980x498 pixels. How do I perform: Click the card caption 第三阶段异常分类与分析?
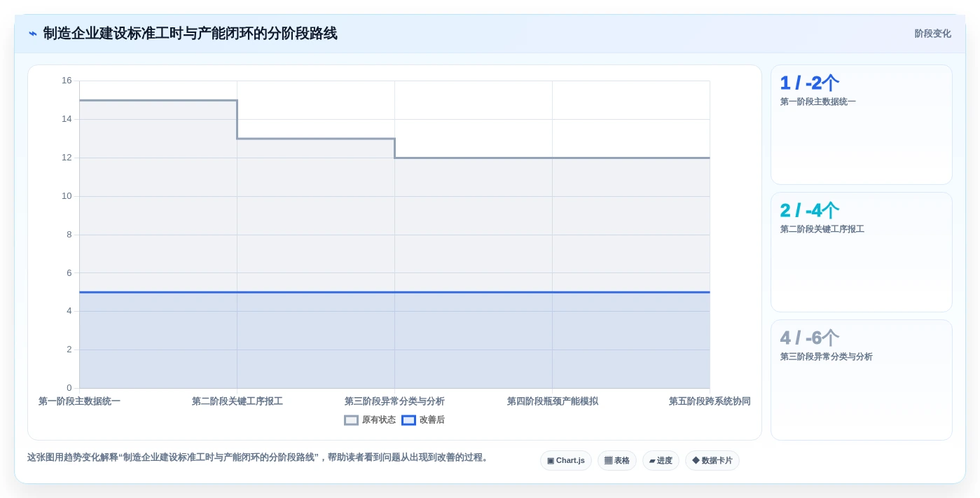[x=826, y=357]
